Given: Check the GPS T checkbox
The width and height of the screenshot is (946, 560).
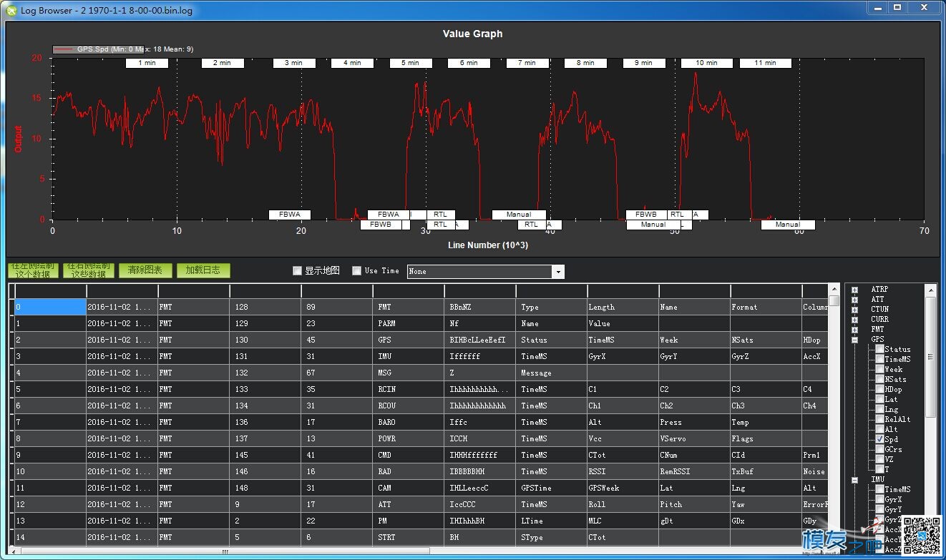Looking at the screenshot, I should [879, 469].
